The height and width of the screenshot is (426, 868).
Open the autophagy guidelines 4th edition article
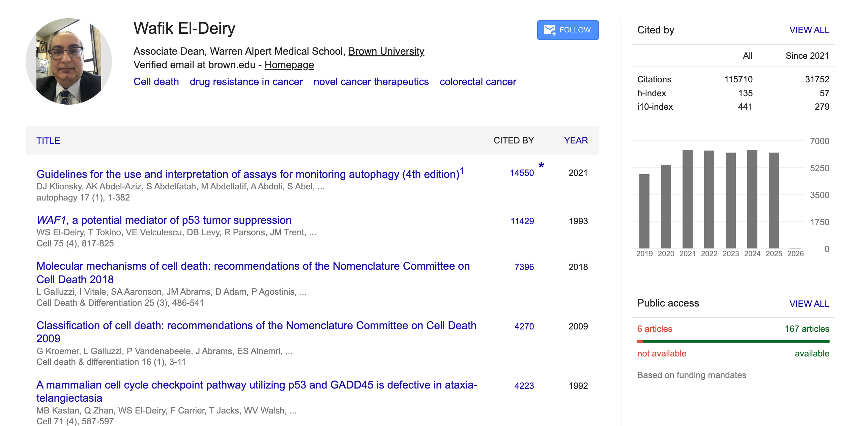pos(248,174)
